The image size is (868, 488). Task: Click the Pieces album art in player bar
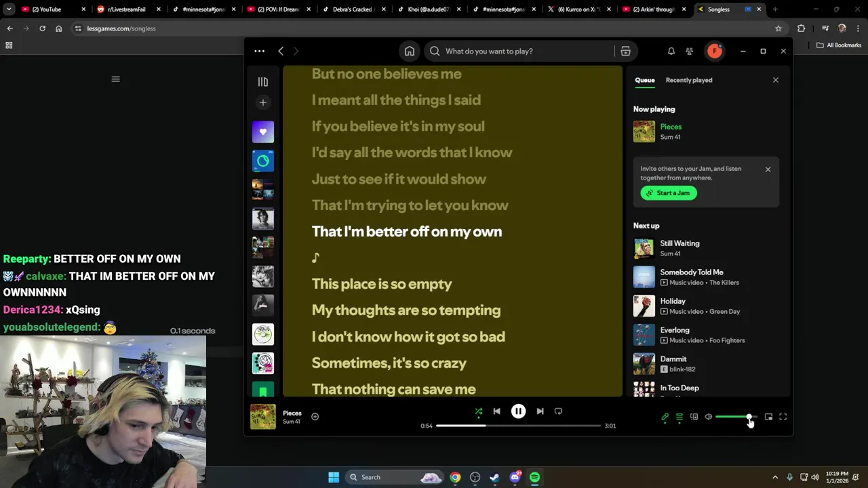pyautogui.click(x=263, y=417)
